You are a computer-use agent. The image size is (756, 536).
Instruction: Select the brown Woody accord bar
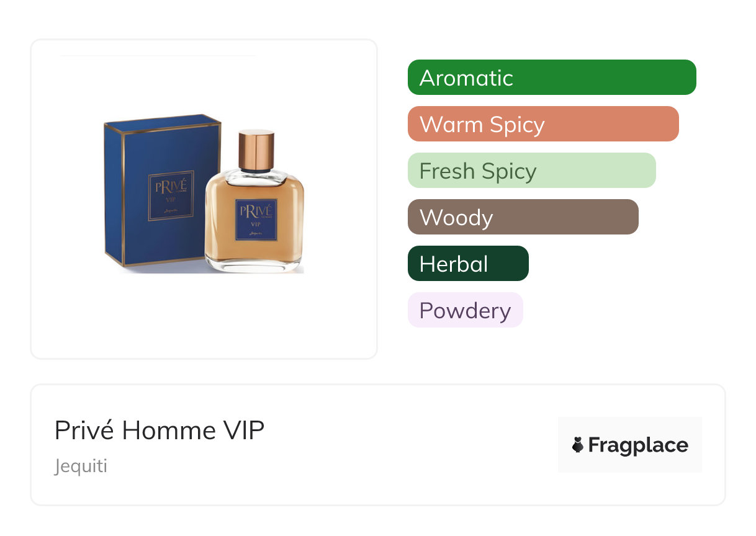click(x=523, y=217)
